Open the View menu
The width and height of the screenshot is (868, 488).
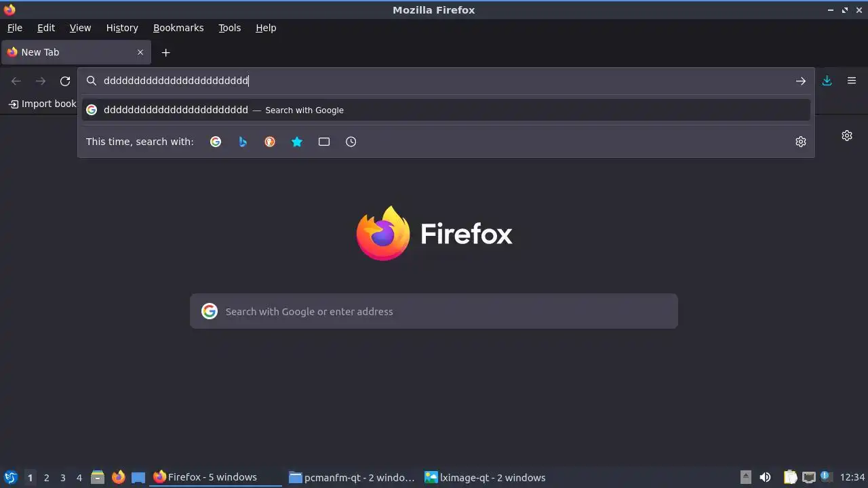tap(80, 28)
